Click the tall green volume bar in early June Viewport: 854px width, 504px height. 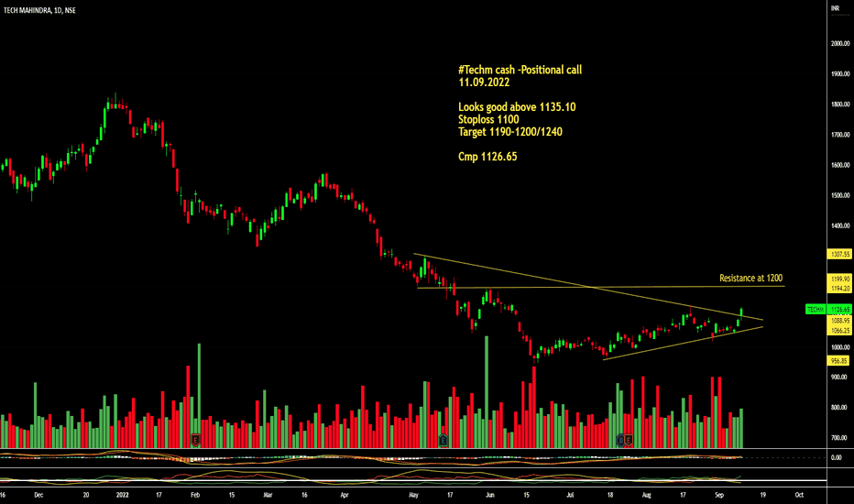click(x=487, y=392)
